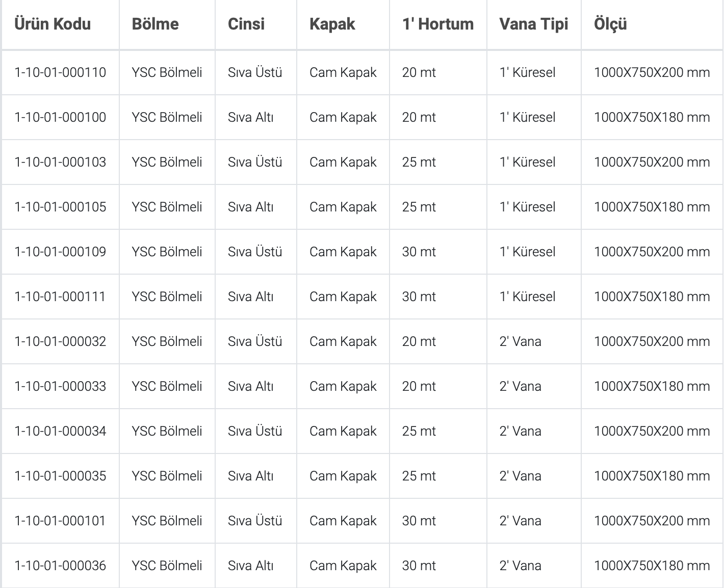Select product code 1-10-01-000109
Viewport: 724px width, 588px height.
(x=60, y=252)
